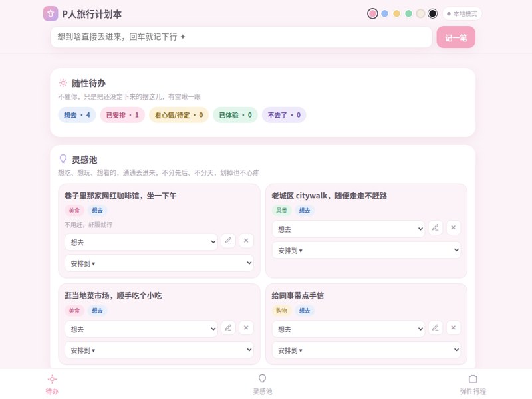Delete the 逛当地菜市场 card
The image size is (532, 399).
coord(246,328)
